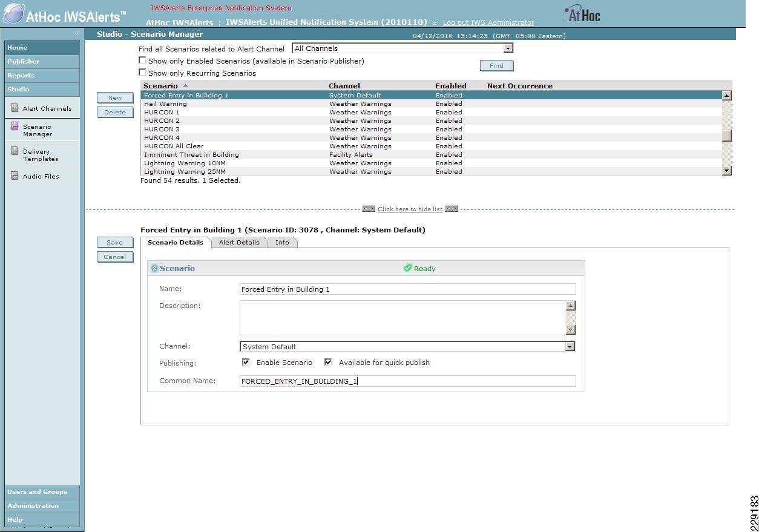Select the HURCON 4 scenario row
The height and width of the screenshot is (532, 759).
click(x=432, y=137)
